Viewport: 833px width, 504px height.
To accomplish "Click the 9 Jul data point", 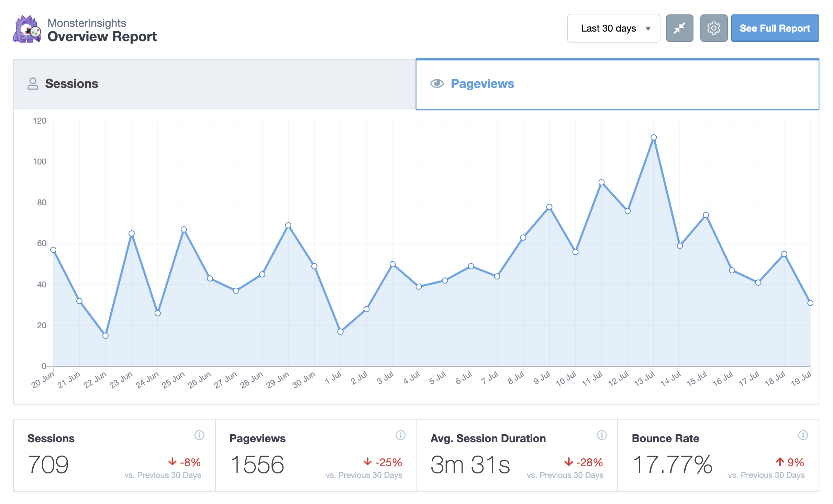I will 549,207.
